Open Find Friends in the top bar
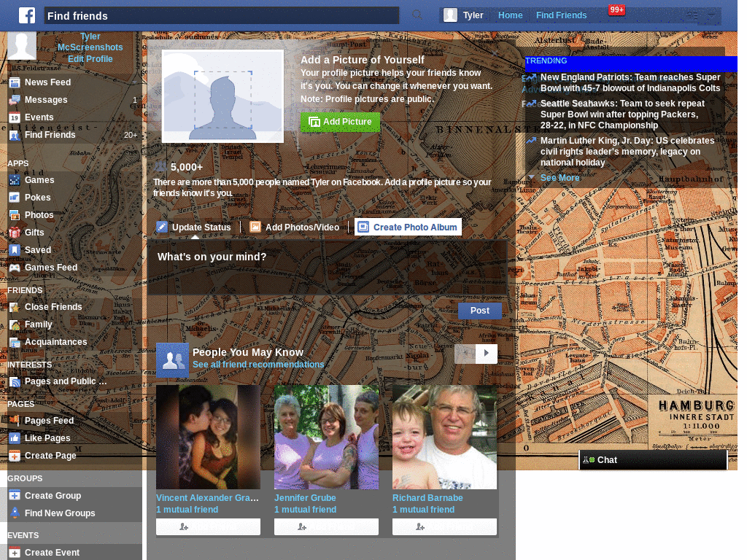The height and width of the screenshot is (560, 747). click(561, 15)
